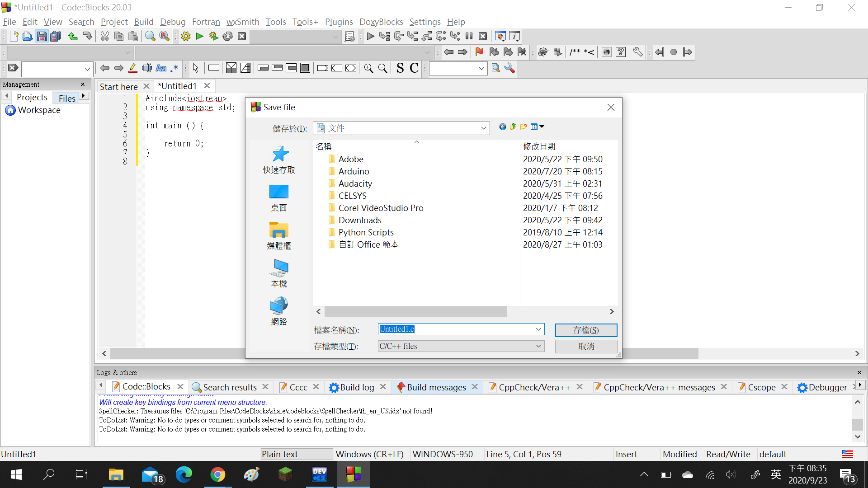Click the Replace magnifier icon
Screen dimensions: 868x488
[165, 36]
